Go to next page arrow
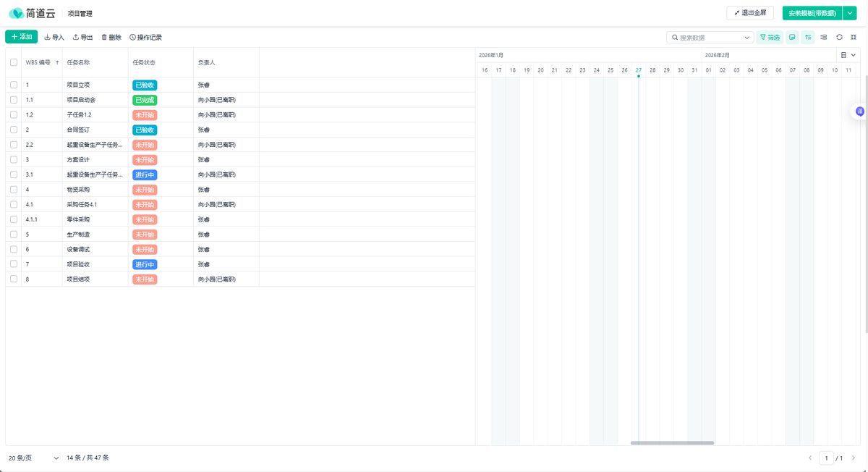The image size is (868, 472). tap(853, 458)
